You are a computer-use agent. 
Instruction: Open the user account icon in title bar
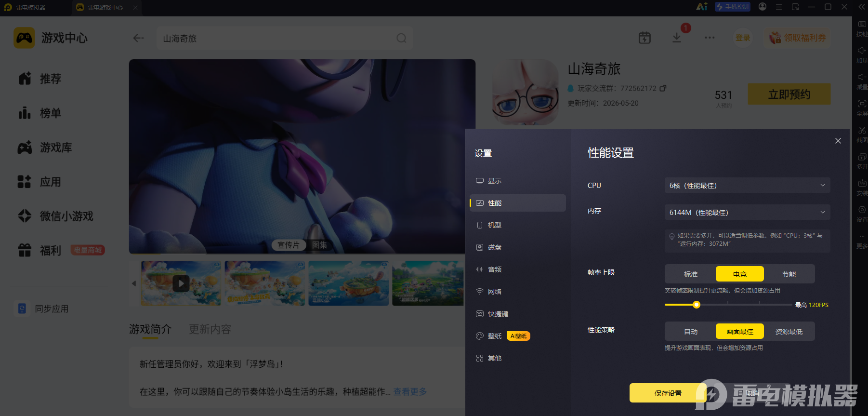[763, 7]
